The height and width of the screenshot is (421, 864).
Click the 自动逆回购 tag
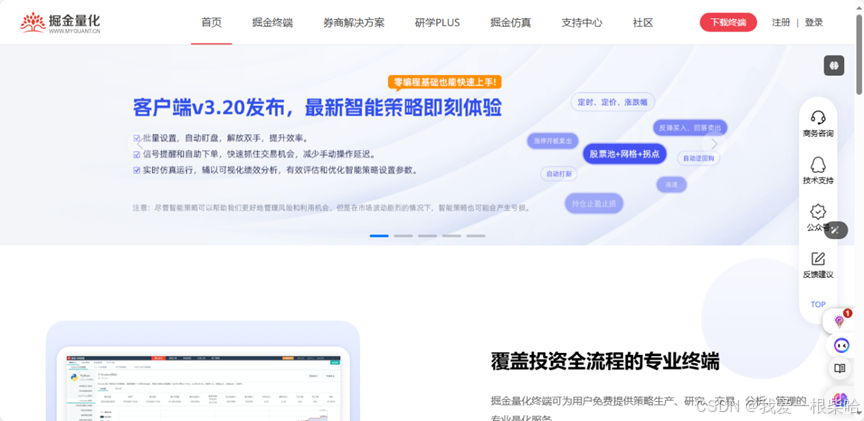(699, 158)
